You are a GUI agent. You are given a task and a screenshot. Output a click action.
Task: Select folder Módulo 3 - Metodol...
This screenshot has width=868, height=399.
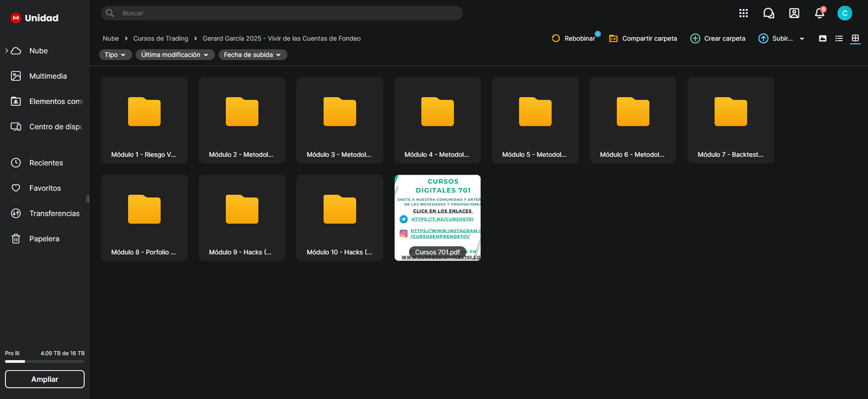[x=339, y=120]
